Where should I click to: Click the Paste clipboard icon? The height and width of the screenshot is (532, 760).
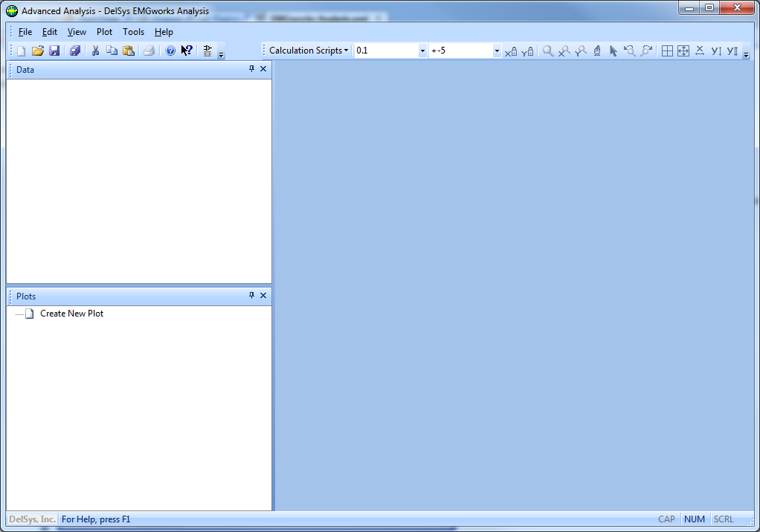coord(129,51)
